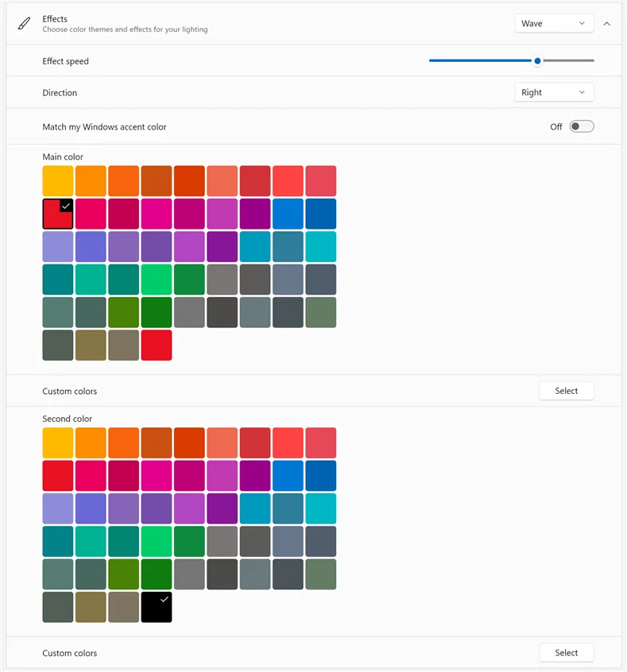Open the Wave effect dropdown

554,24
